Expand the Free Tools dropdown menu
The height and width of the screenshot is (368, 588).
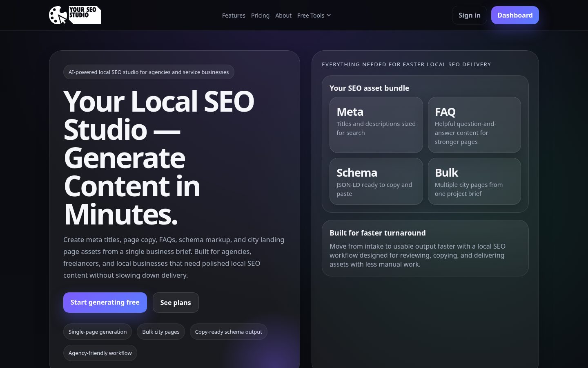(314, 16)
